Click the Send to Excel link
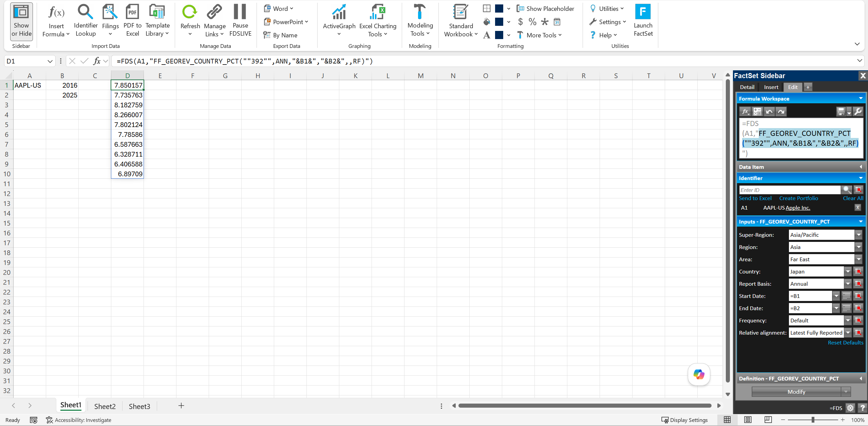 [x=755, y=198]
